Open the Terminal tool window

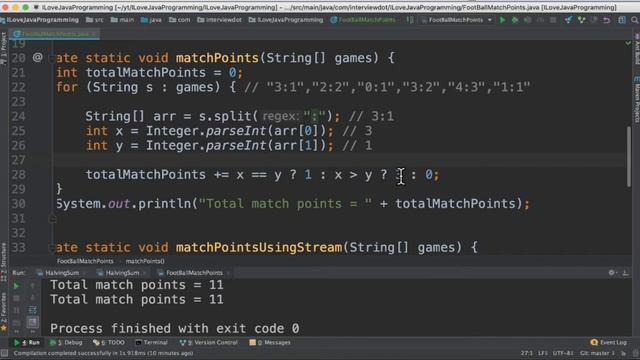click(x=151, y=342)
